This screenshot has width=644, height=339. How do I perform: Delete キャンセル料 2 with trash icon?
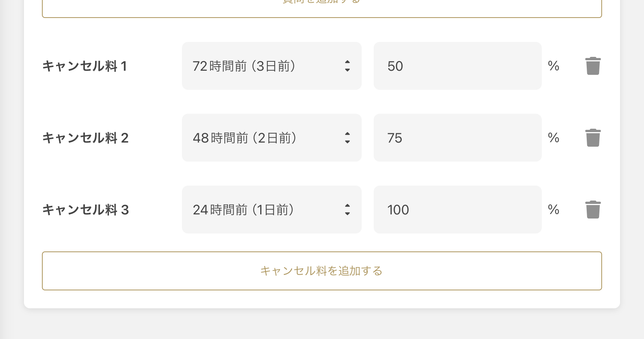(593, 138)
